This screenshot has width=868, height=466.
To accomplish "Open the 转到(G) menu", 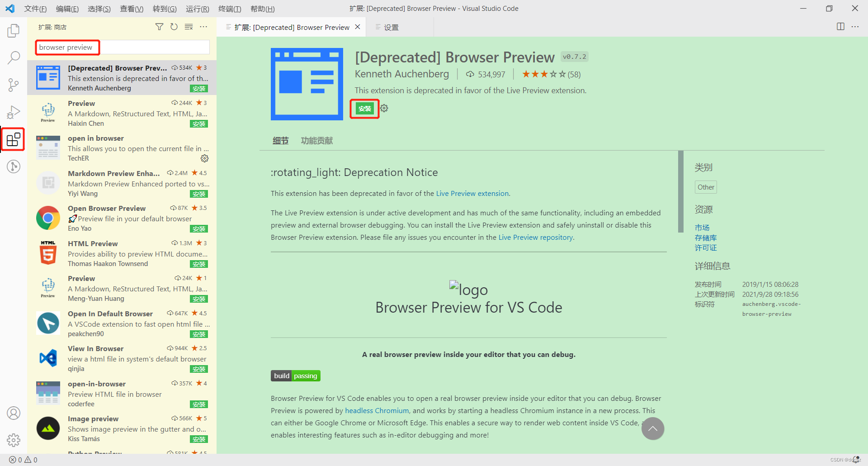I will [x=165, y=9].
